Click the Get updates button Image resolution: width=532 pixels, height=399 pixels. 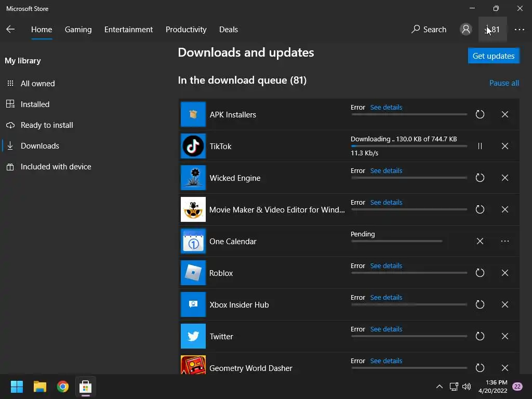[x=494, y=56]
